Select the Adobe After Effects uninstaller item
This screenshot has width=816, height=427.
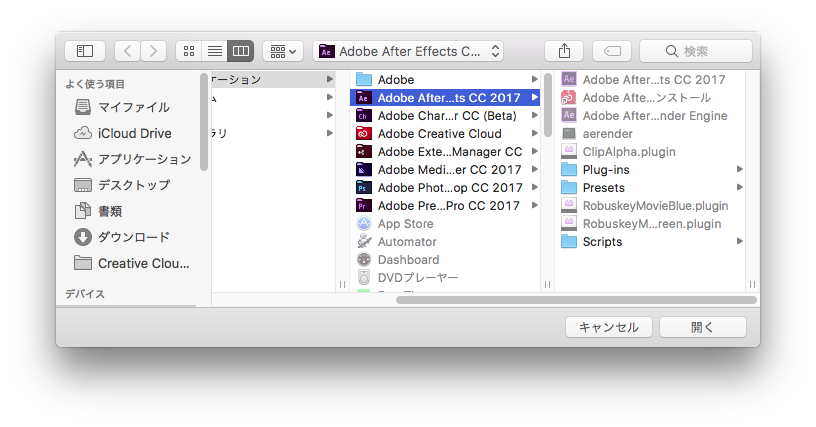click(x=651, y=98)
